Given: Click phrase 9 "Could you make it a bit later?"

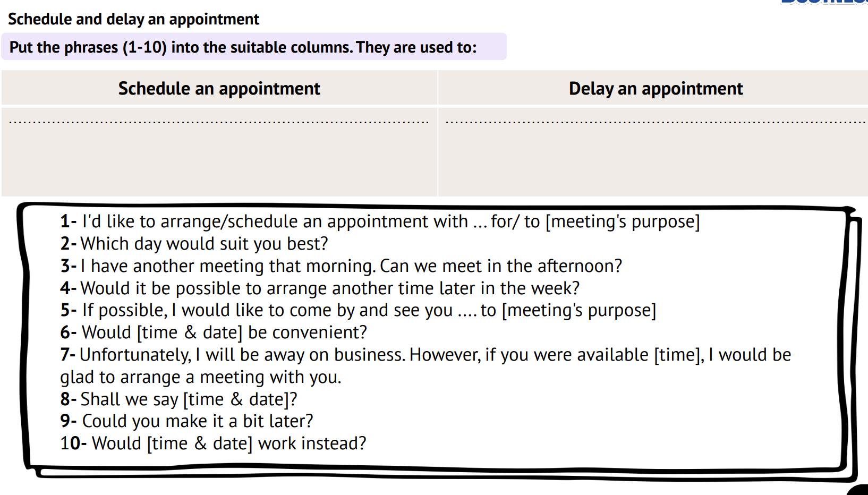Looking at the screenshot, I should [187, 421].
